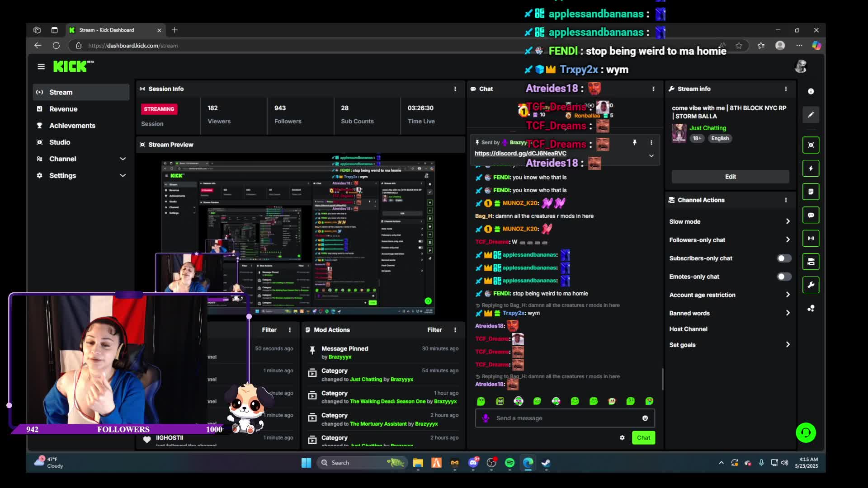The height and width of the screenshot is (488, 868).
Task: Select the Stream - Kick Dashboard tab
Action: pyautogui.click(x=115, y=30)
